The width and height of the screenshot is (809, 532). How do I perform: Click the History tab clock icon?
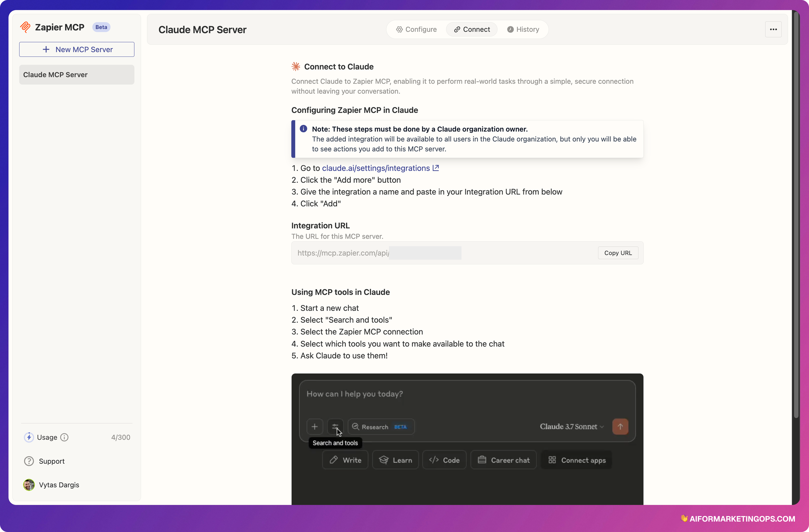click(x=510, y=29)
